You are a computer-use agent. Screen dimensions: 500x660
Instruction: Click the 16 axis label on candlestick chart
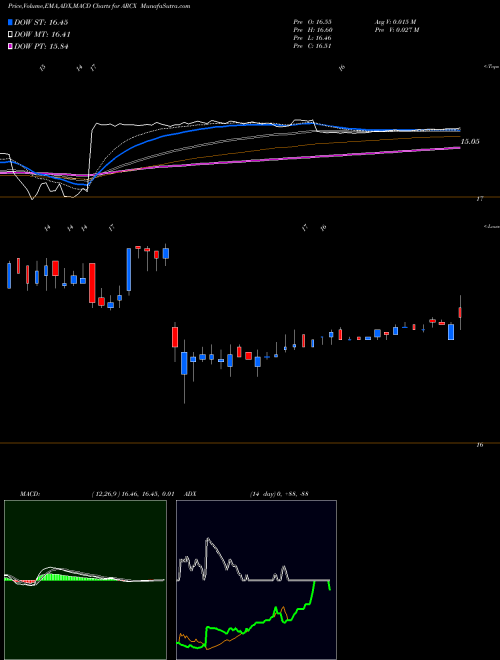(x=480, y=445)
